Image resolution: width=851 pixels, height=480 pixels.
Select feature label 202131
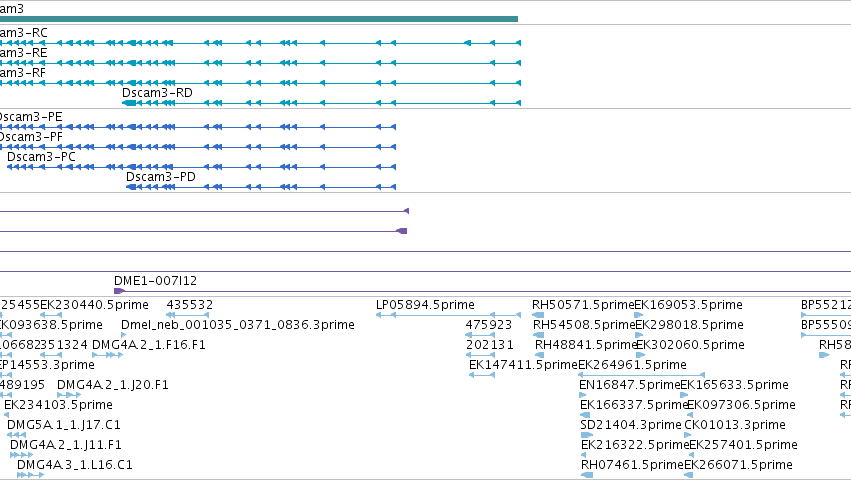(x=490, y=345)
